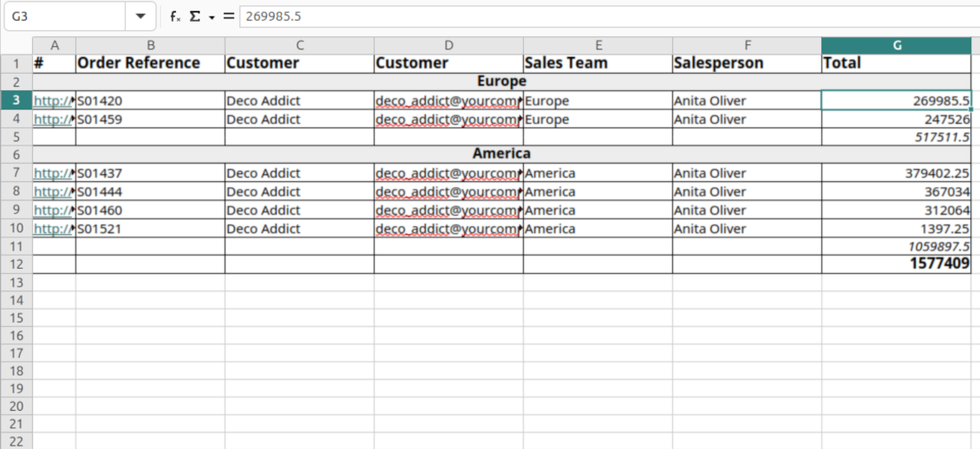Viewport: 980px width, 449px height.
Task: Select column G header
Action: (x=896, y=45)
